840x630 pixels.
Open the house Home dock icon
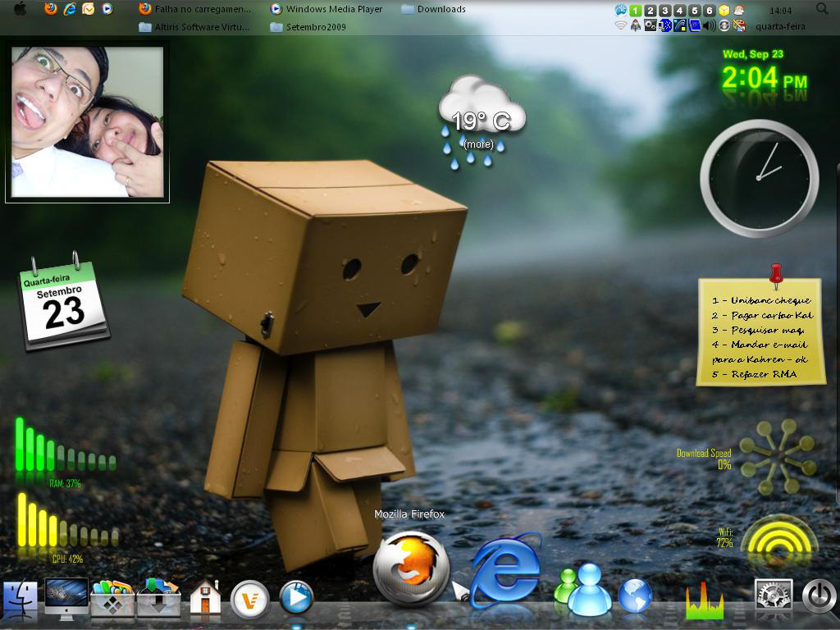[x=205, y=597]
